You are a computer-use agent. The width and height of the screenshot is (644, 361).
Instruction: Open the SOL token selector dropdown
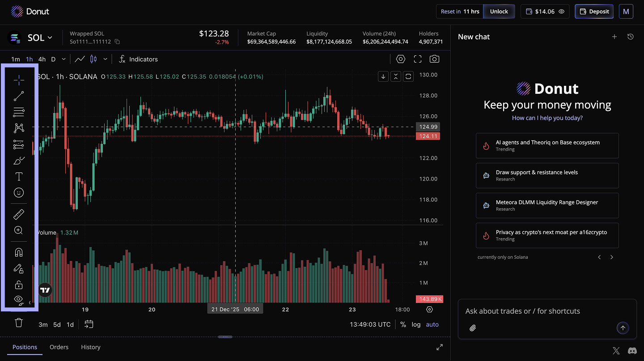(x=40, y=38)
